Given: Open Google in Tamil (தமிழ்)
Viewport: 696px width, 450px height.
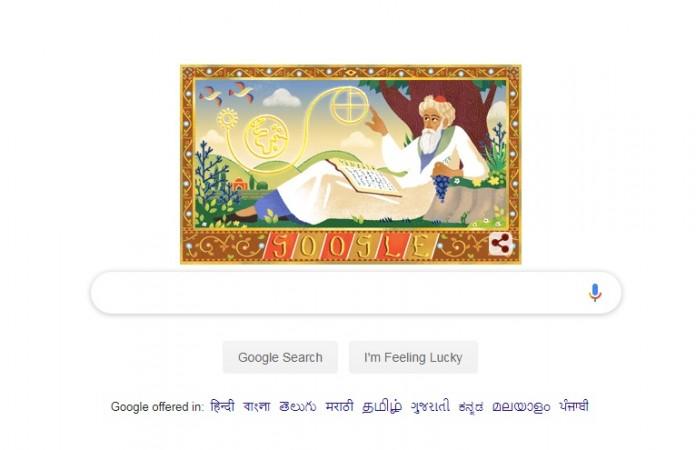Looking at the screenshot, I should click(382, 407).
